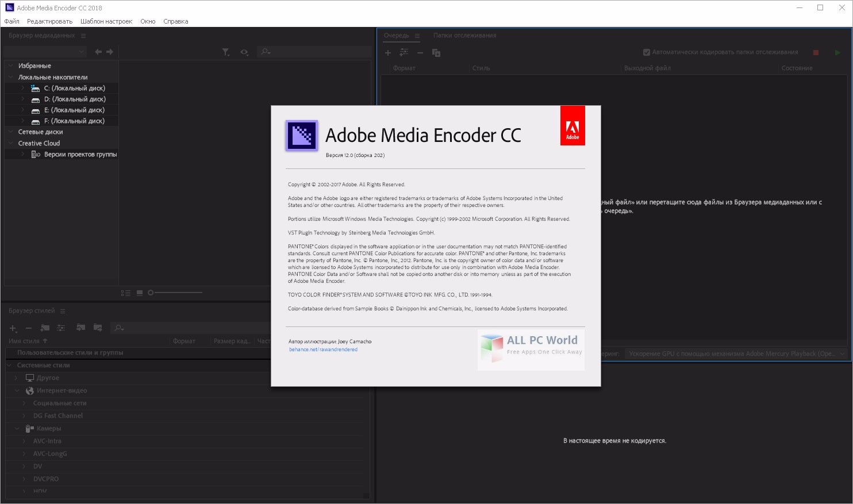Remove selected item from the queue
Viewport: 853px width, 504px height.
tap(420, 53)
